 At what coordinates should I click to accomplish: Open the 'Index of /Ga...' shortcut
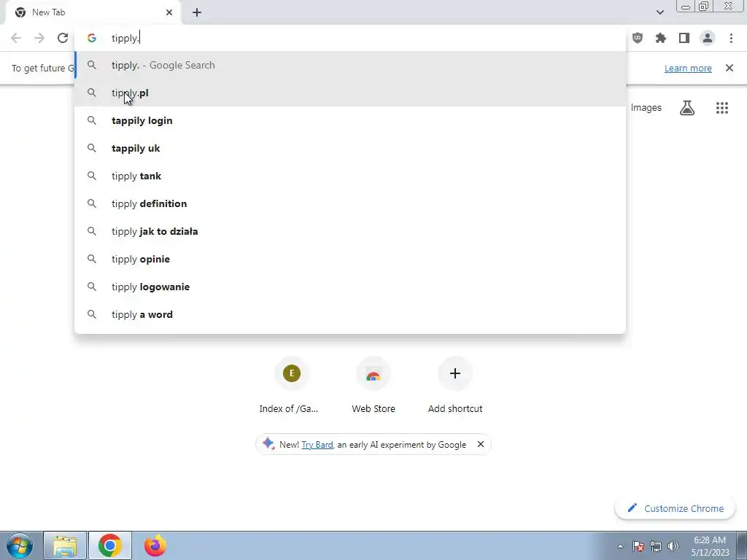point(292,386)
